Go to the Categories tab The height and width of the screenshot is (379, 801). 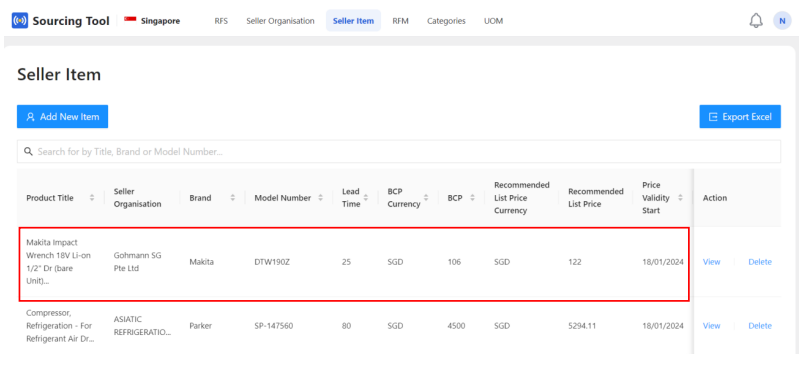point(446,21)
